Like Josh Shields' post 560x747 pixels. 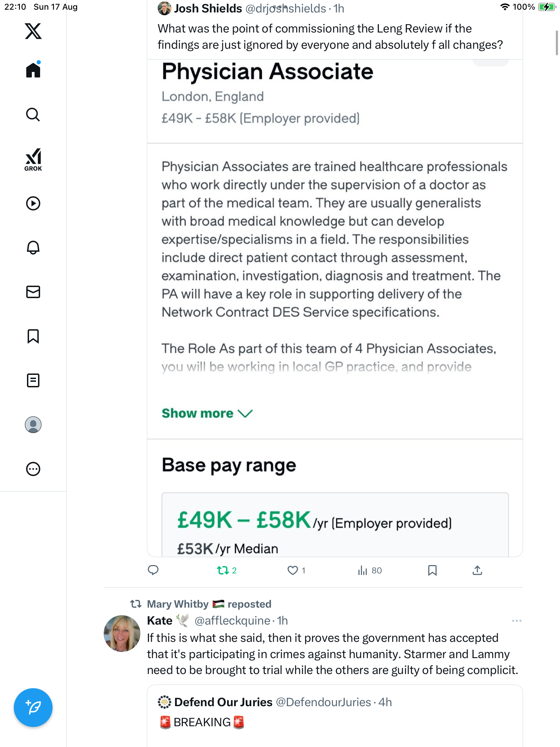[293, 570]
